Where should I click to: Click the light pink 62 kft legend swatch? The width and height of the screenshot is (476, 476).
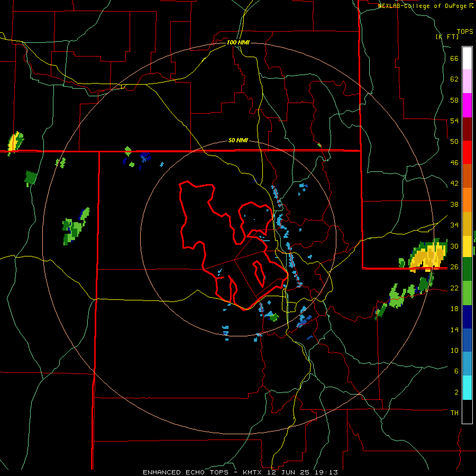click(467, 81)
